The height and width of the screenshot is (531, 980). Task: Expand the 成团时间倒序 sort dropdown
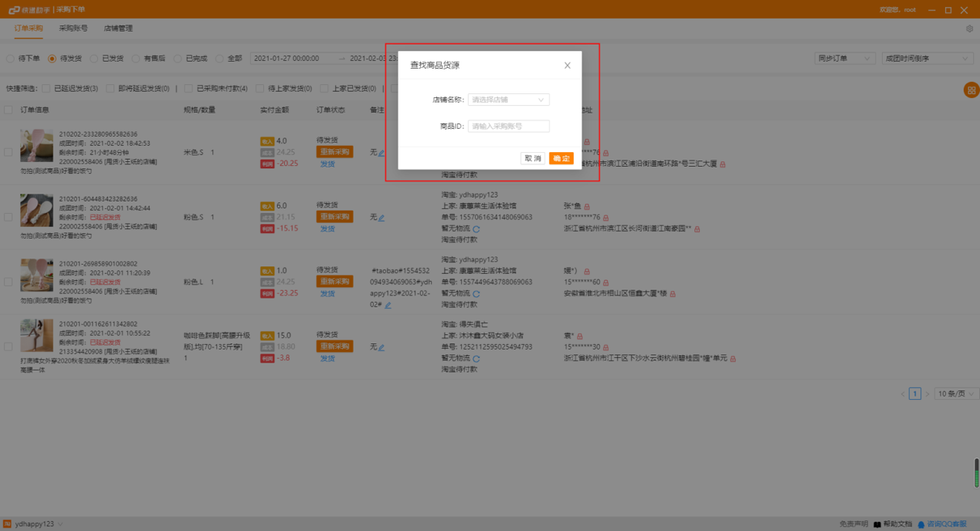[926, 58]
